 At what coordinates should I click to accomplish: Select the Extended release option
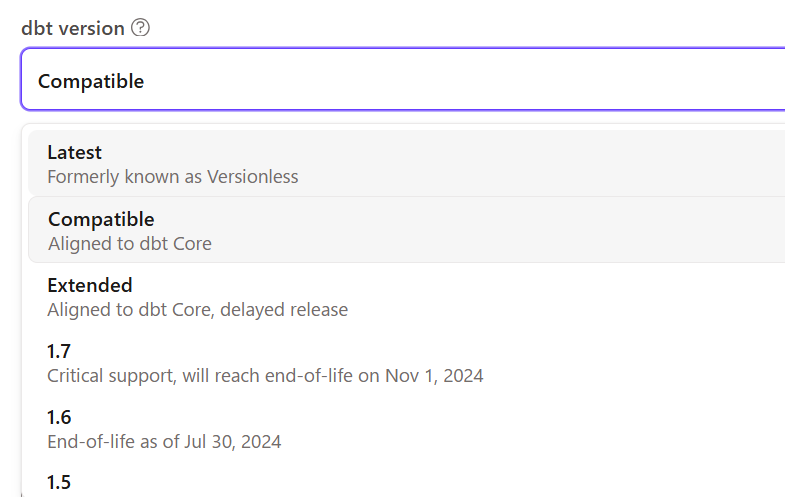(407, 296)
